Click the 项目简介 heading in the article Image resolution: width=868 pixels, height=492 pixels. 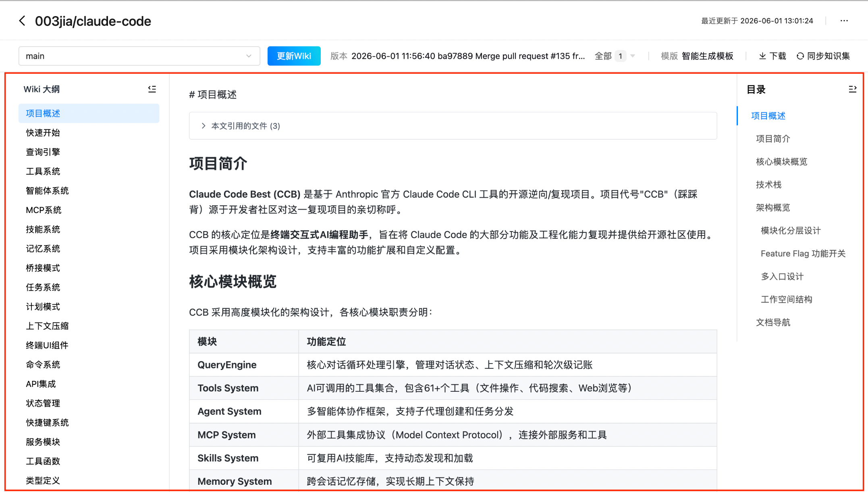[x=218, y=163]
